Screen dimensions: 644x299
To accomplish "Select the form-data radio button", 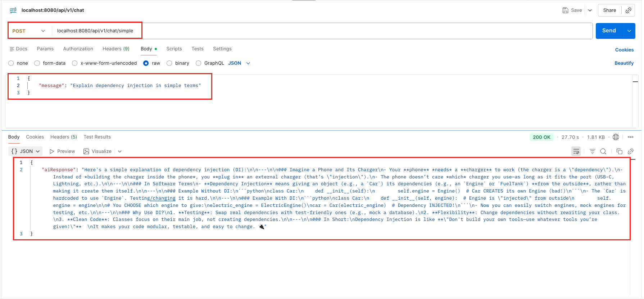I will 37,63.
